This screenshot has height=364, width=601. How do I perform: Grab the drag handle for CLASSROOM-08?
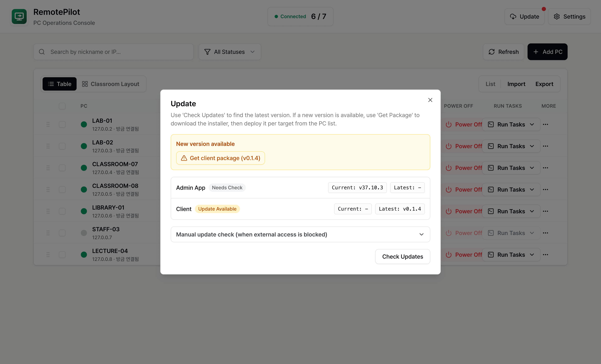pos(48,190)
